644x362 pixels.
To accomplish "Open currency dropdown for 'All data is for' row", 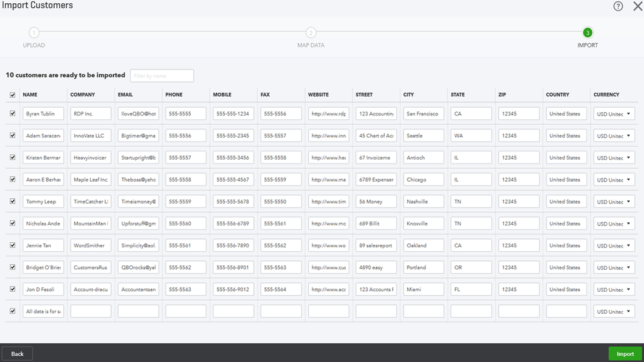I will pyautogui.click(x=614, y=312).
